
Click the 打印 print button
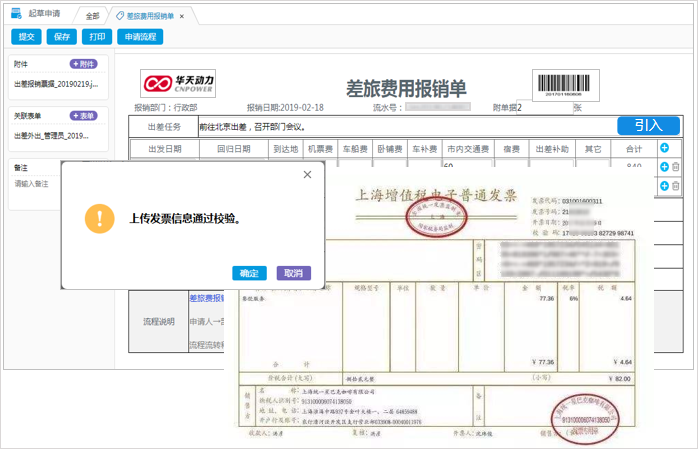[x=97, y=37]
